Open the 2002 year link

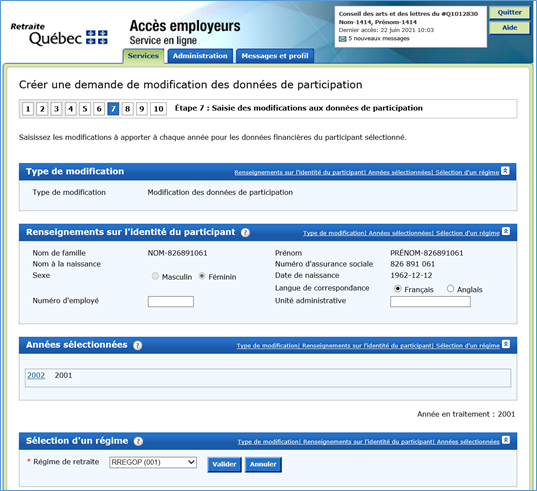(x=36, y=376)
